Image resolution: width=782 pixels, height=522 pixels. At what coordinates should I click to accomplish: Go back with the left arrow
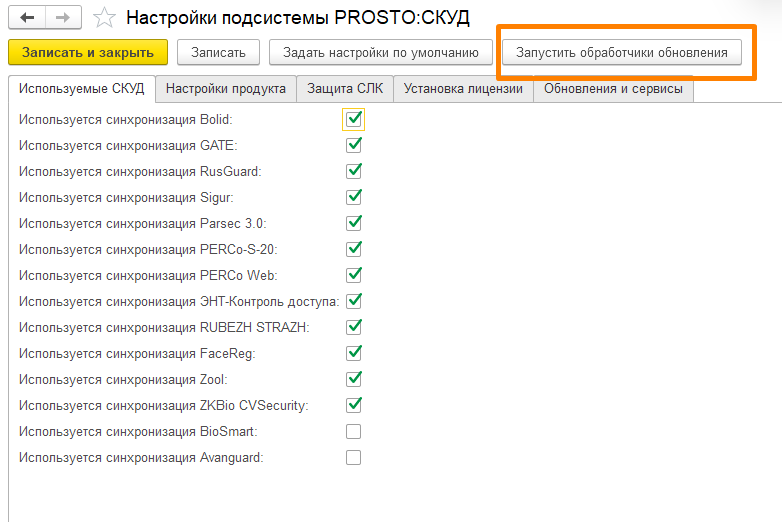point(27,18)
